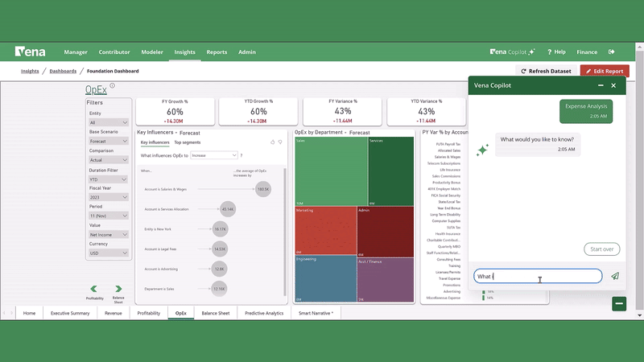Open the Reports menu
Viewport: 644px width, 362px height.
(x=217, y=52)
